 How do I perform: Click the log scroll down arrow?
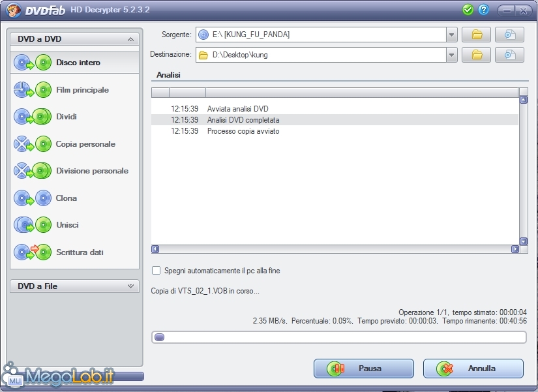point(524,241)
